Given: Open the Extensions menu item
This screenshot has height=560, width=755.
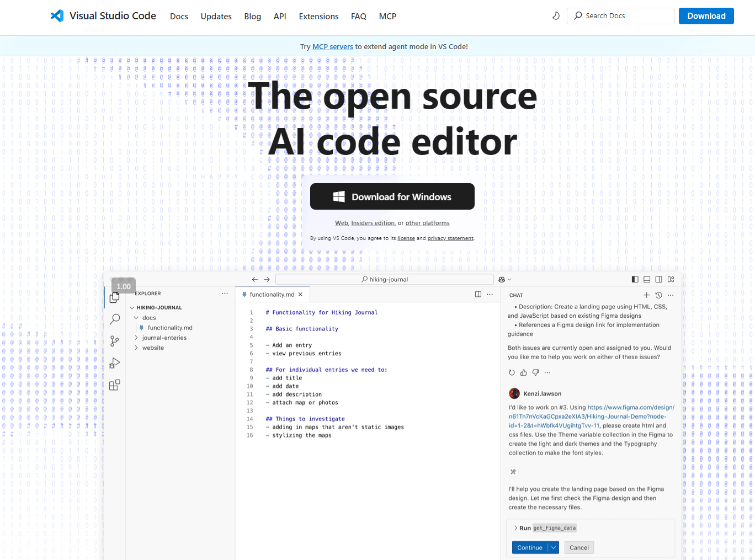Looking at the screenshot, I should pos(318,17).
